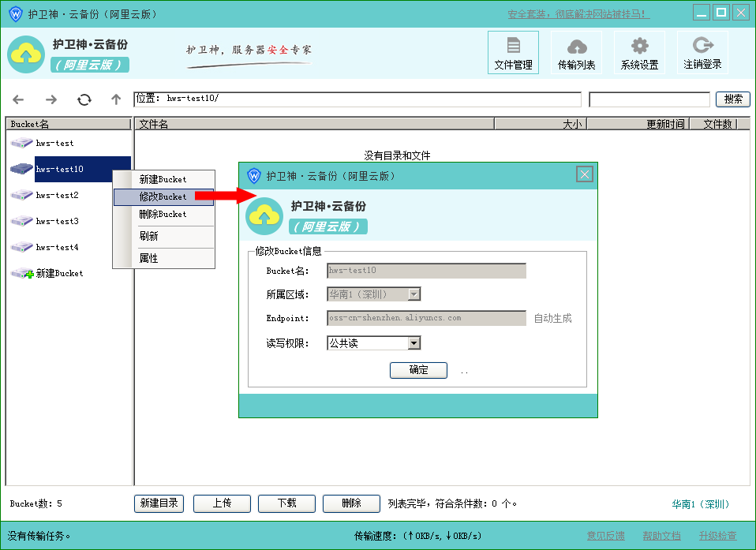The height and width of the screenshot is (550, 756).
Task: Choose 修改Bucket in context menu
Action: point(163,196)
